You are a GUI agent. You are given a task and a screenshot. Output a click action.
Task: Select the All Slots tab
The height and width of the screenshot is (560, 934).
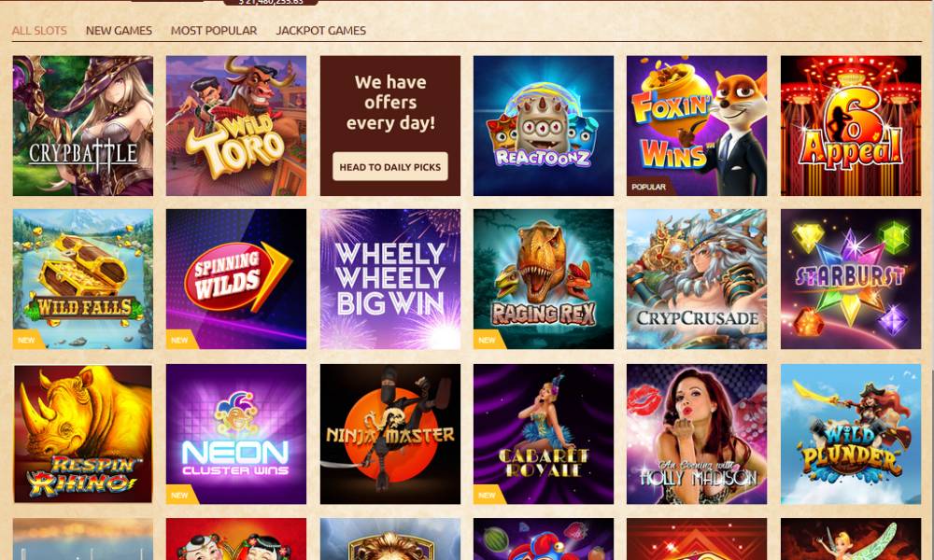pos(39,31)
